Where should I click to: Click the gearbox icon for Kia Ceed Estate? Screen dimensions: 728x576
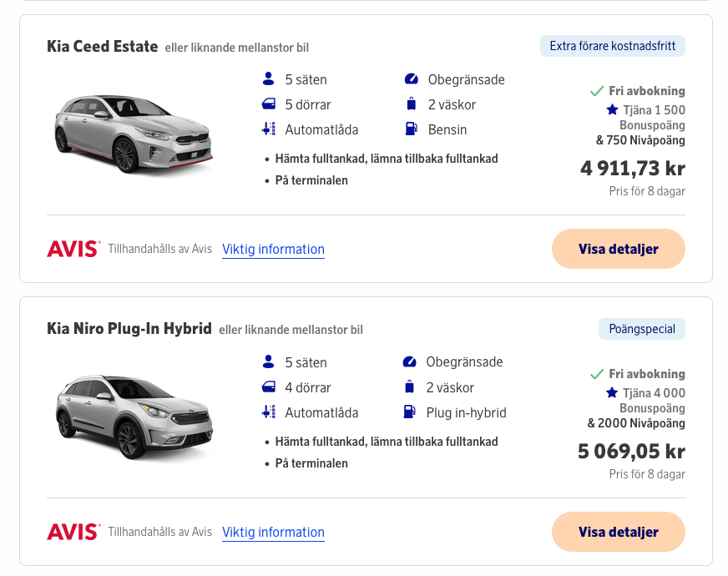pos(268,129)
